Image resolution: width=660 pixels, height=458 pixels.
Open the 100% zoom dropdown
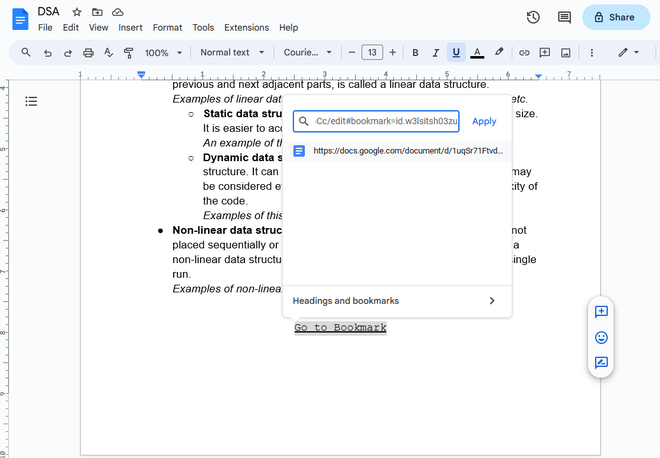tap(163, 53)
